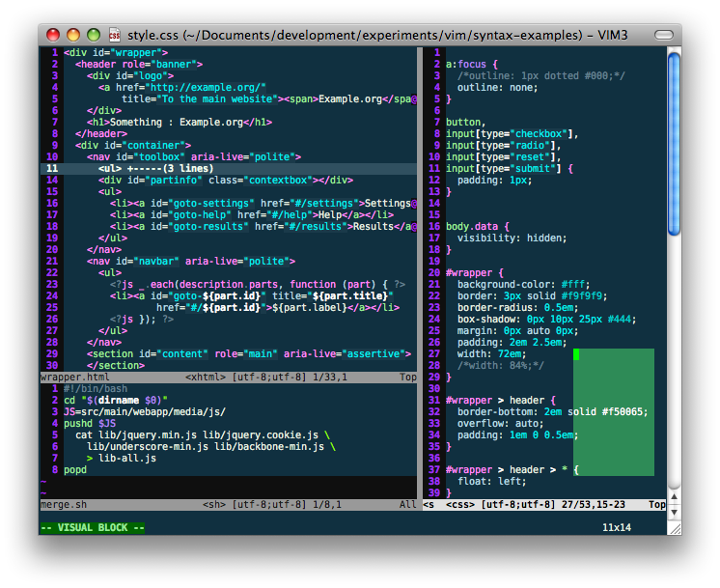Click '<div id="wrapper">' on HTML line 1
Image resolution: width=720 pixels, height=588 pixels.
click(x=116, y=53)
